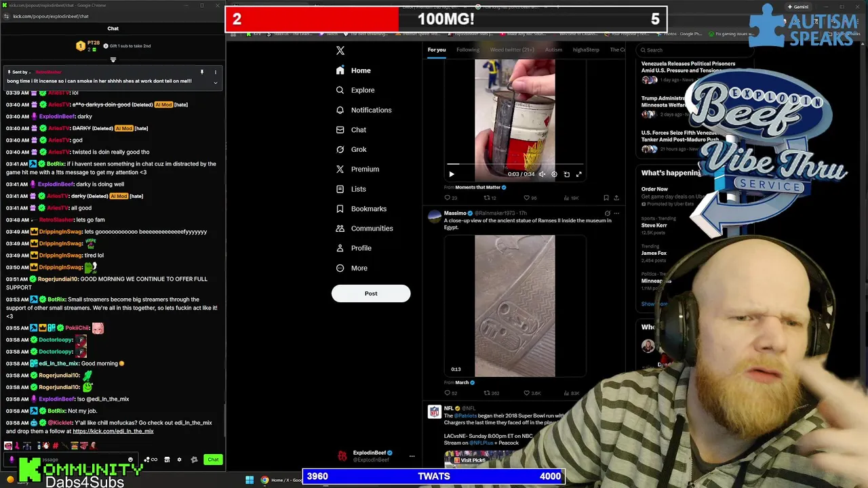Switch to the Autism tab
The width and height of the screenshot is (868, 488).
tap(553, 49)
